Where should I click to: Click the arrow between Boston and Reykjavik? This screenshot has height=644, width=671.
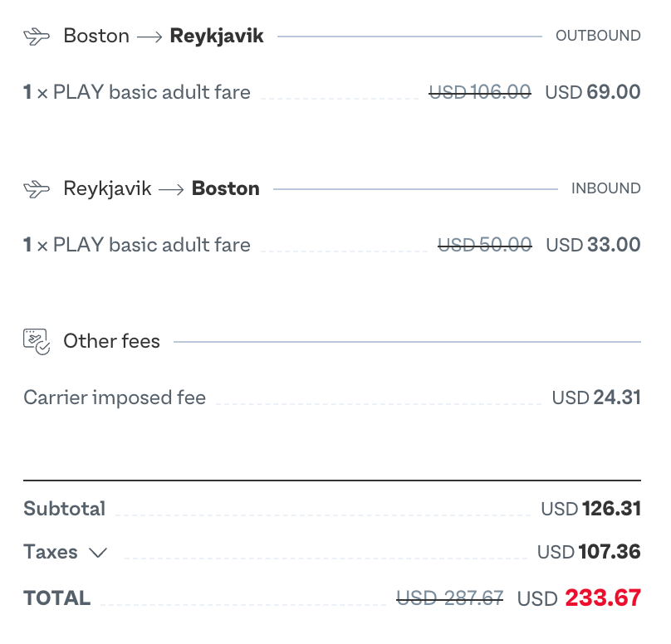click(x=149, y=36)
